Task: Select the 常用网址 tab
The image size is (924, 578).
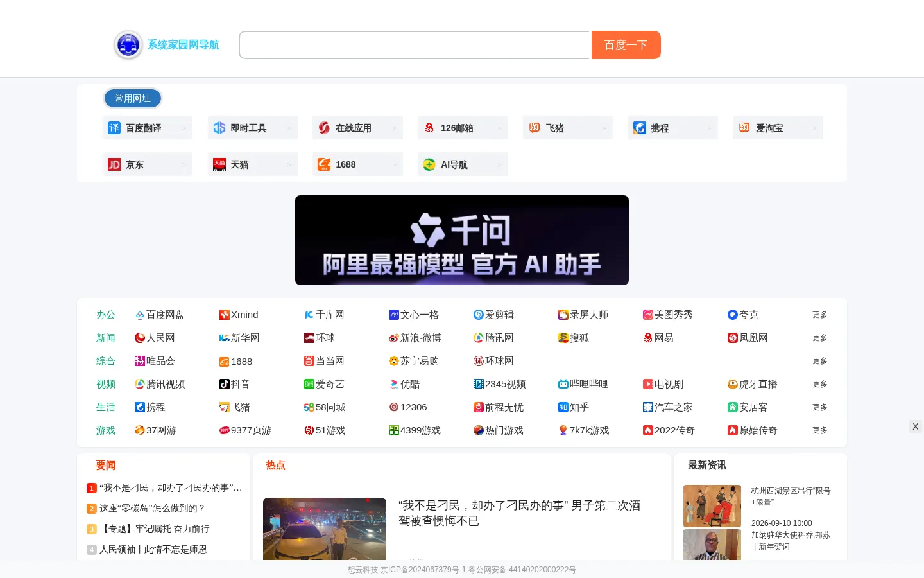Action: coord(133,98)
